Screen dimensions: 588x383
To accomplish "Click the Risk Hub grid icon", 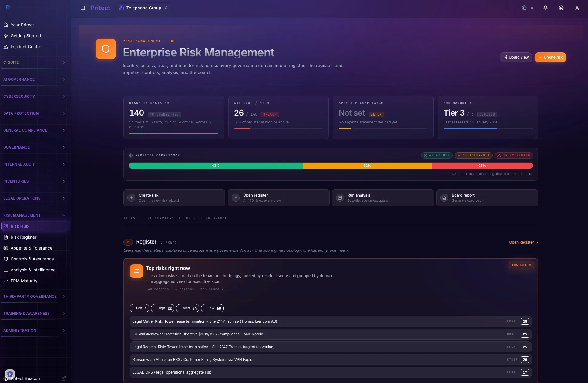I will point(6,226).
